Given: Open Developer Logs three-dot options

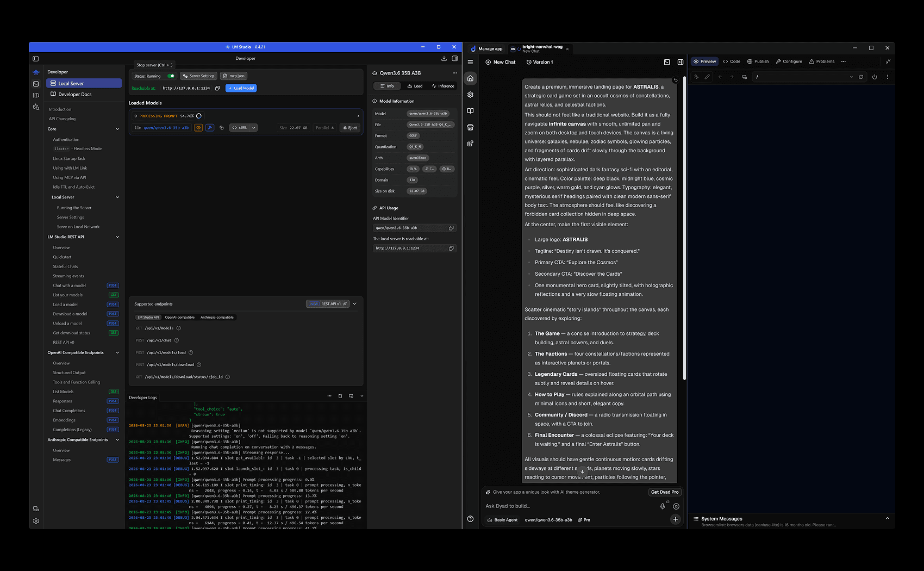Looking at the screenshot, I should point(329,396).
